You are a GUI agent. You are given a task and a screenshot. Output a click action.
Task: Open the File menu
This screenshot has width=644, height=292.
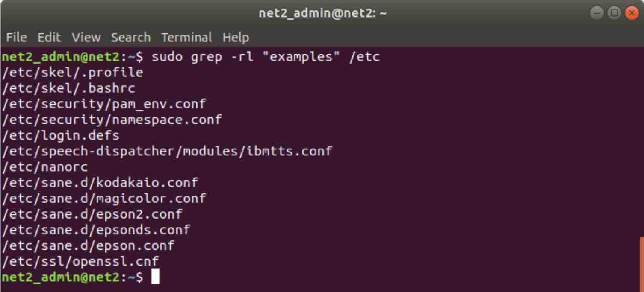16,38
